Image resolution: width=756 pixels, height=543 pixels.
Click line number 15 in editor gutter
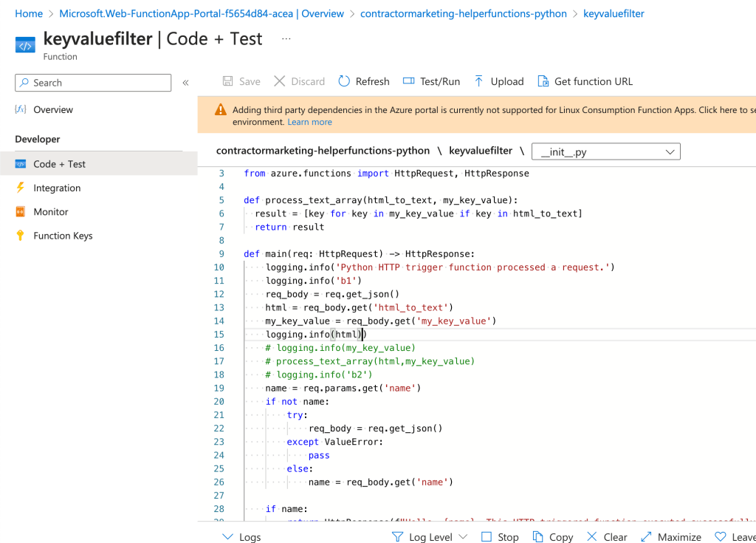219,335
